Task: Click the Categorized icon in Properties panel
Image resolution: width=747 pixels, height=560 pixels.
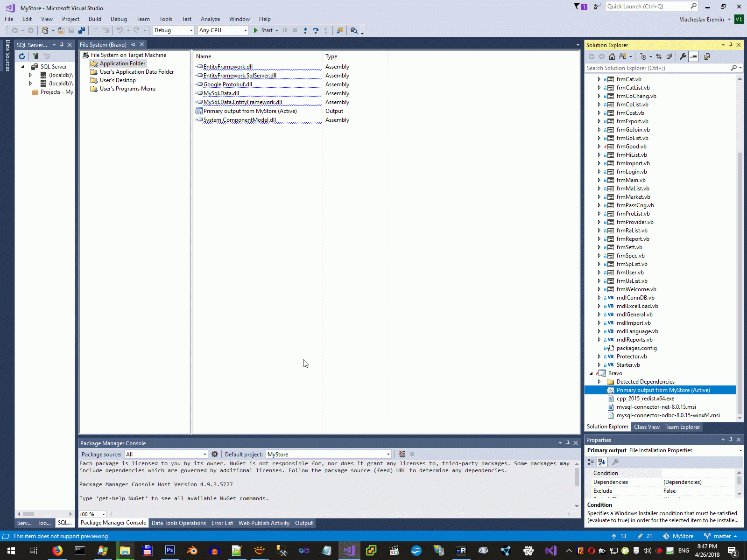Action: (591, 462)
